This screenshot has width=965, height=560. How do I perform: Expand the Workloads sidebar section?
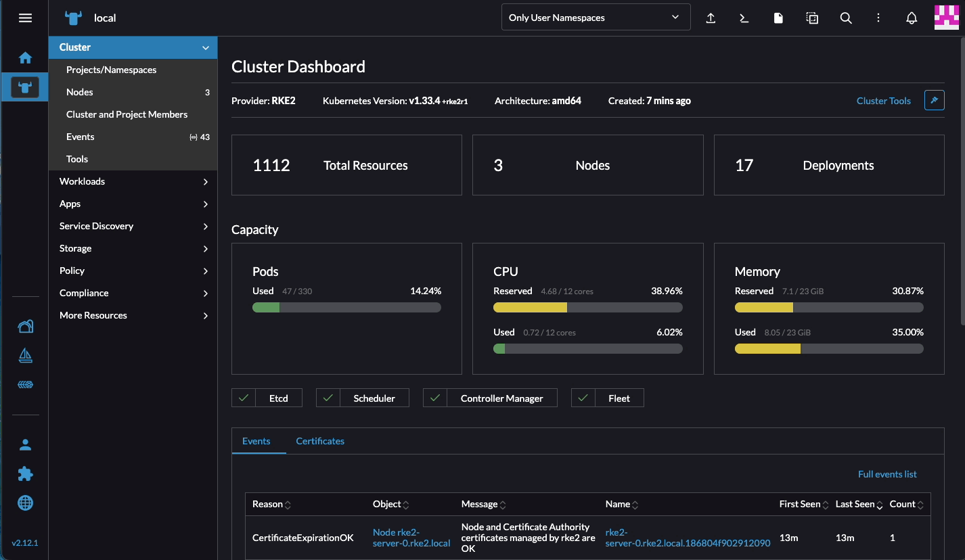coord(133,181)
